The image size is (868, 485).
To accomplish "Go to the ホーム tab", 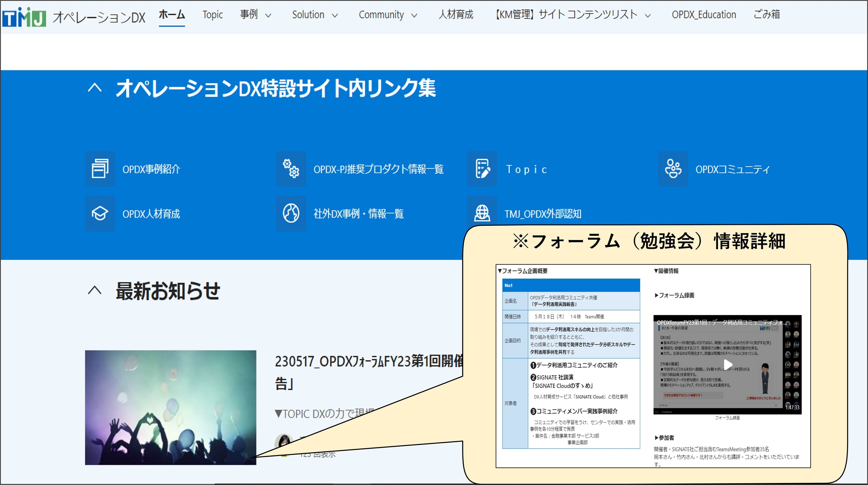I will click(x=172, y=15).
